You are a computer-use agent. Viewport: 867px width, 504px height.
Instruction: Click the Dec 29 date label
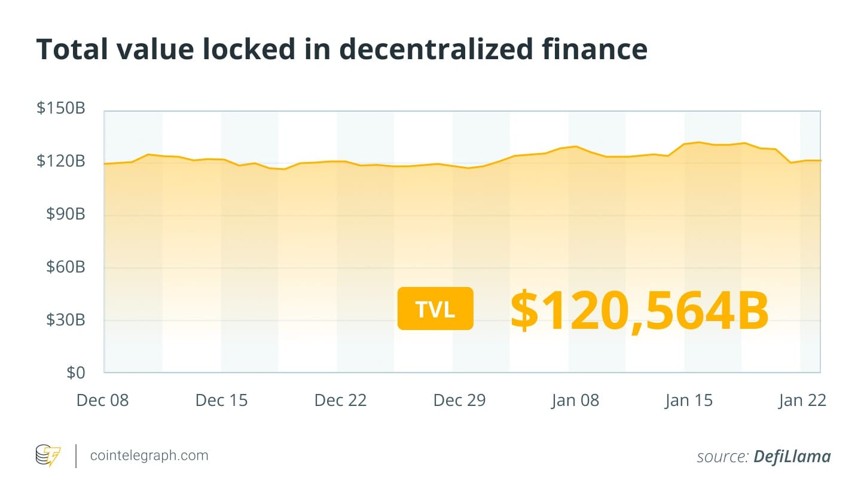click(459, 400)
